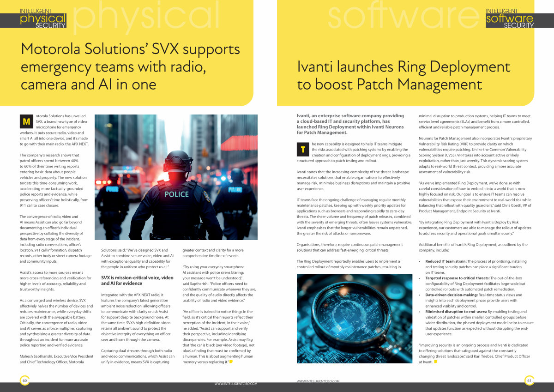The height and width of the screenshot is (392, 554).
Task: Click paragraph starting "The company's research shows that"
Action: [x=54, y=181]
